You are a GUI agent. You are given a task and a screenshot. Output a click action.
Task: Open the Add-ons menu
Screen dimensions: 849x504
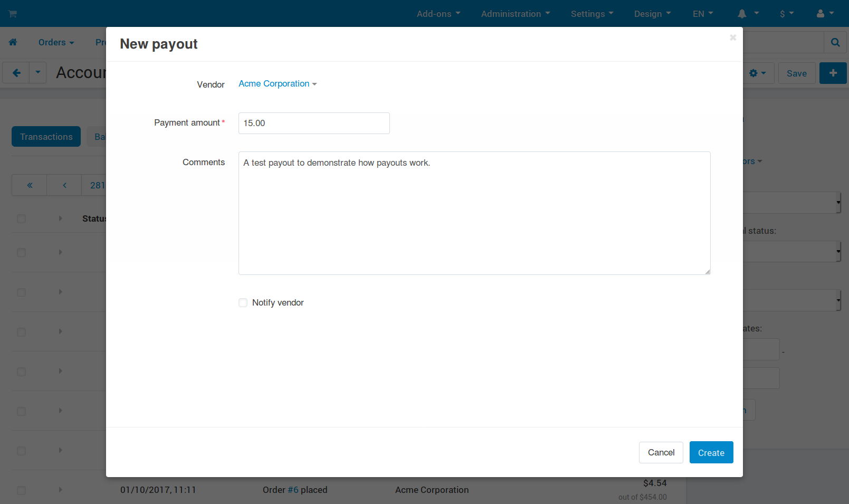coord(438,14)
